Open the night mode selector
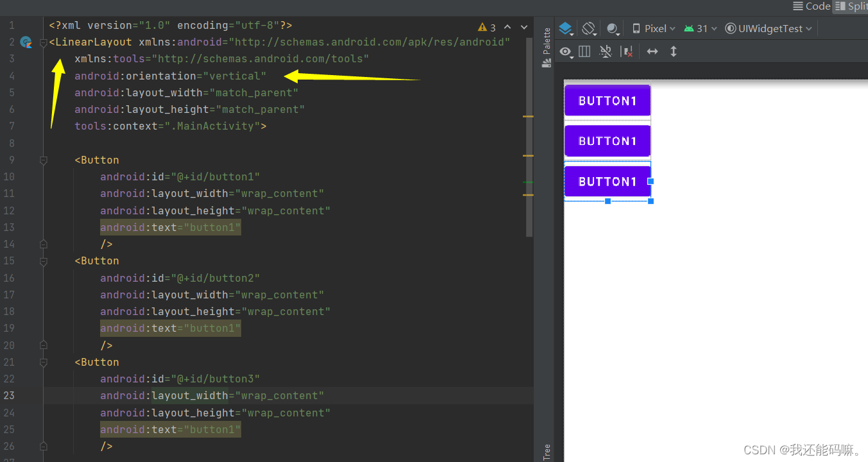This screenshot has height=462, width=868. 613,28
